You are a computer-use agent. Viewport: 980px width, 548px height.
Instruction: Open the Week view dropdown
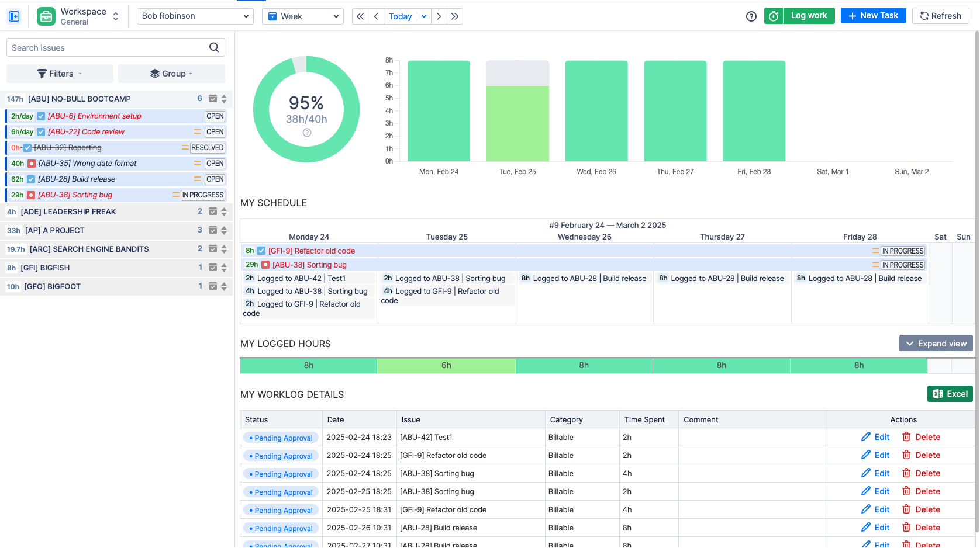pyautogui.click(x=302, y=16)
